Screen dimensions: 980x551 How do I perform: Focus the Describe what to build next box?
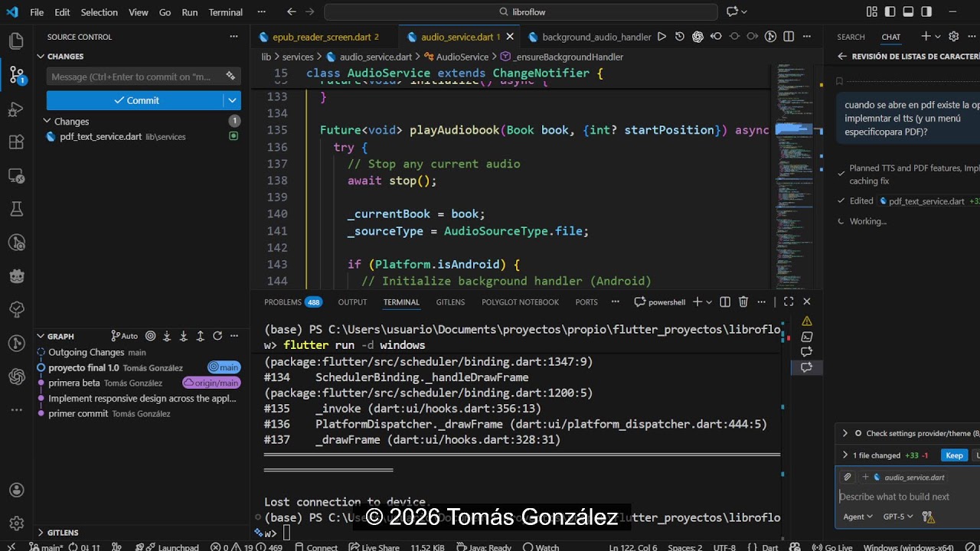click(908, 497)
